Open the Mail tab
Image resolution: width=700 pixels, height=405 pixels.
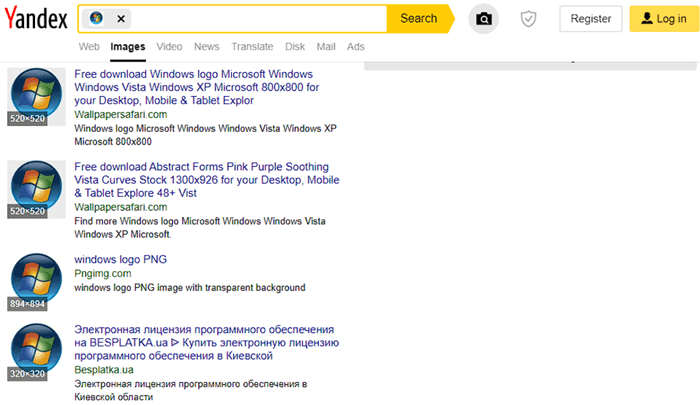tap(326, 46)
